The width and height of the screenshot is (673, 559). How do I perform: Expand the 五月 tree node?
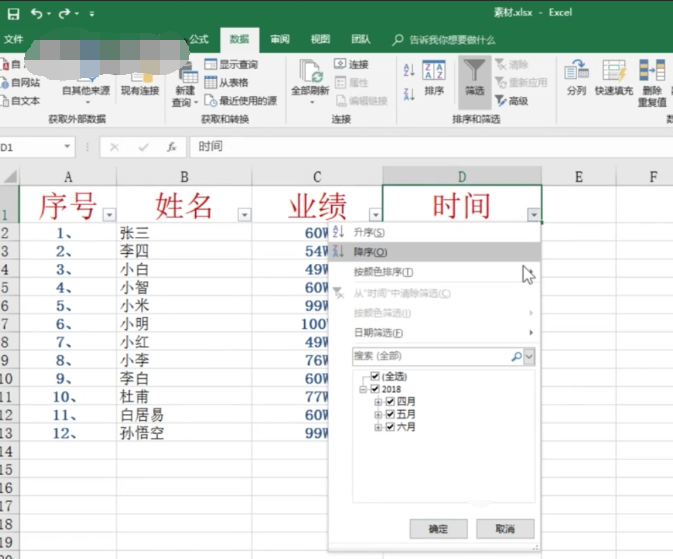[378, 415]
